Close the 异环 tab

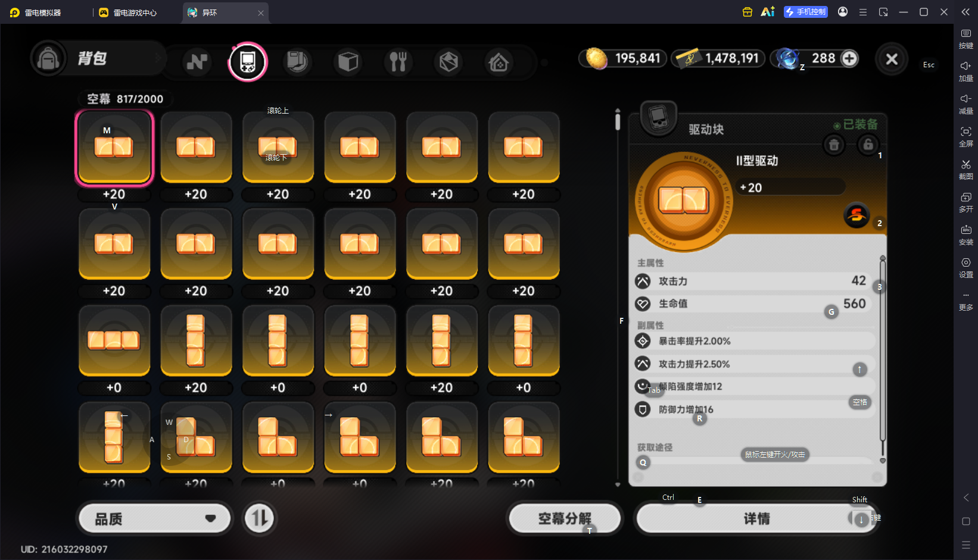(x=261, y=12)
